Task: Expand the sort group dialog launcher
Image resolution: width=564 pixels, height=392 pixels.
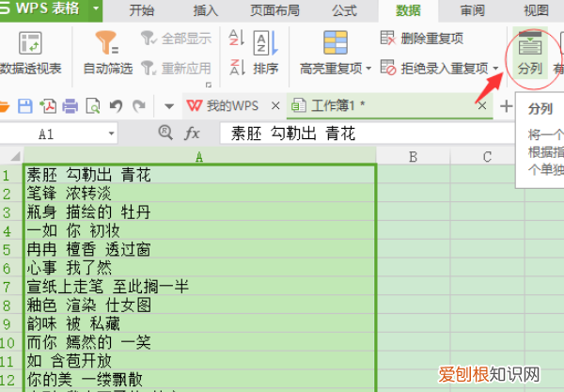Action: point(209,85)
